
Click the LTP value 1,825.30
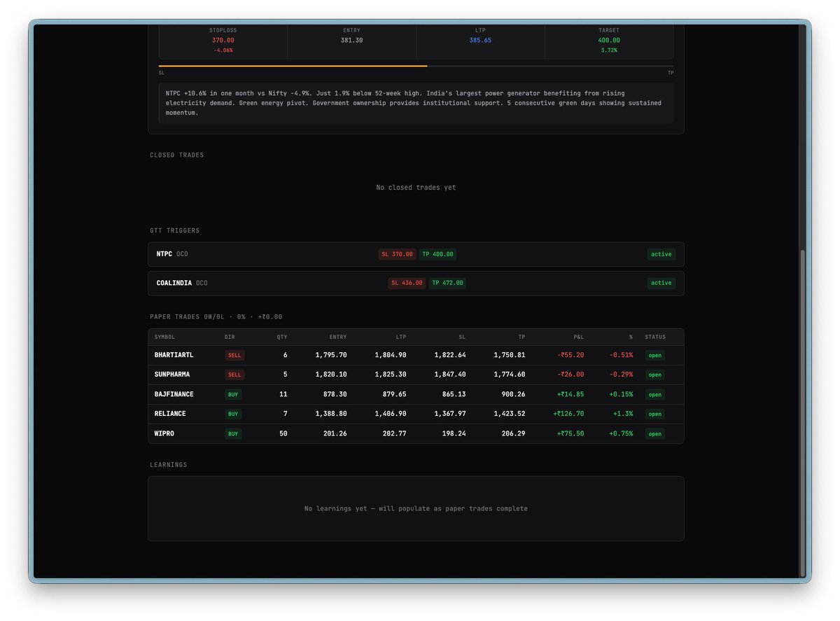(x=390, y=375)
